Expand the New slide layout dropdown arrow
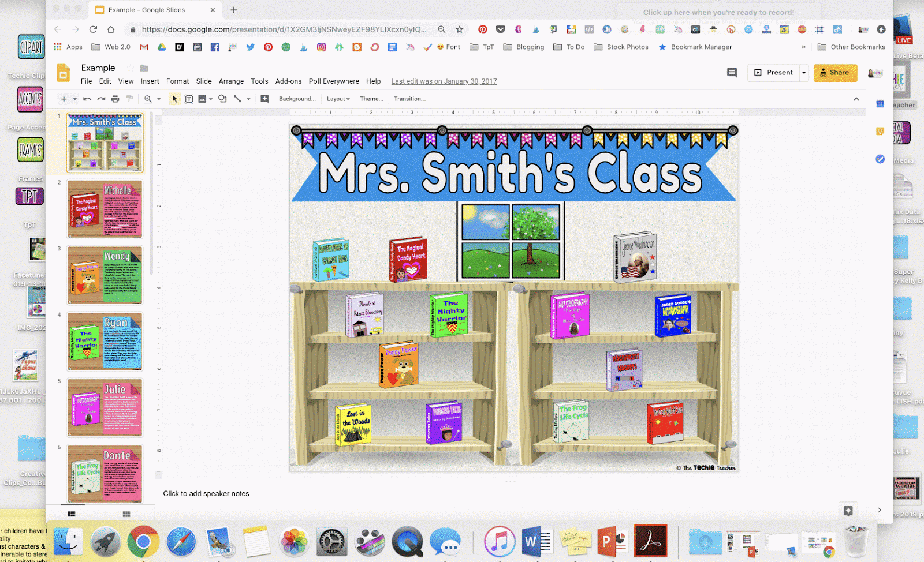This screenshot has width=924, height=562. point(75,99)
